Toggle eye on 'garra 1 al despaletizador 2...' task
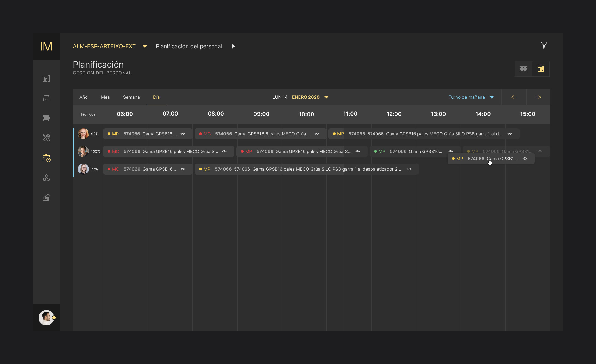Viewport: 596px width, 364px height. coord(409,169)
